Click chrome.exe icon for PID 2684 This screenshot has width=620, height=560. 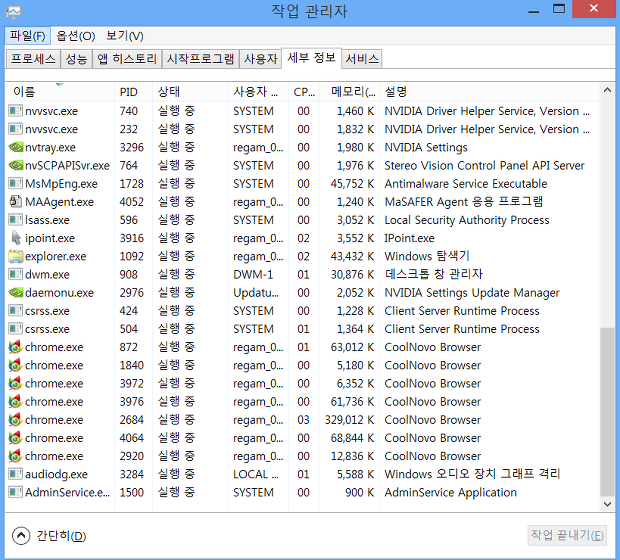click(x=15, y=420)
